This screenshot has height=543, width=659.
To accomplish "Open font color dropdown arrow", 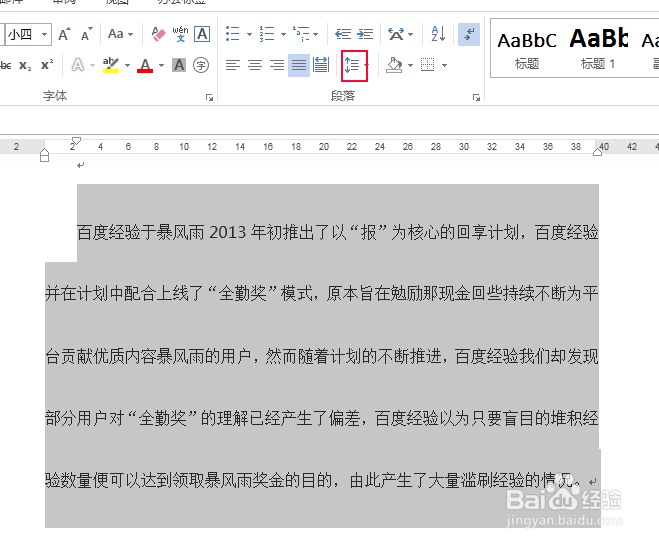I will (x=161, y=66).
